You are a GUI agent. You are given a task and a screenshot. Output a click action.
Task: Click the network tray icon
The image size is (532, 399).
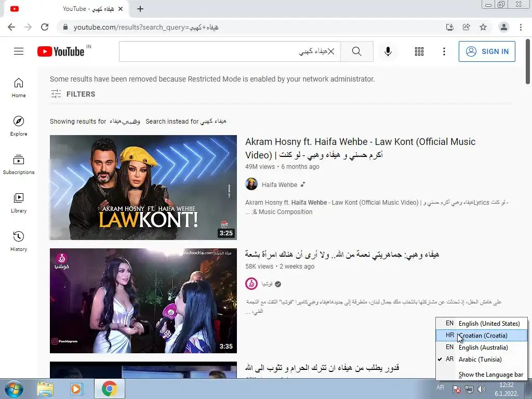469,389
